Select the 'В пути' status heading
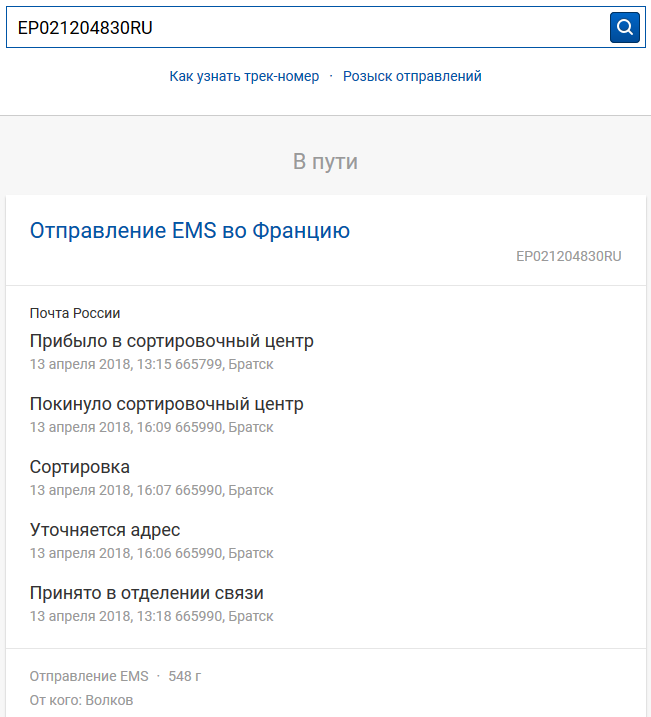Image resolution: width=651 pixels, height=717 pixels. [326, 161]
